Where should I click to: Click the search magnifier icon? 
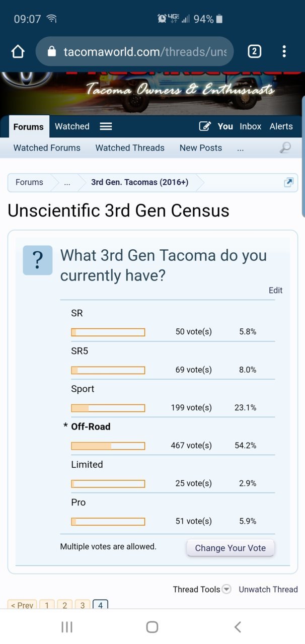click(x=285, y=148)
